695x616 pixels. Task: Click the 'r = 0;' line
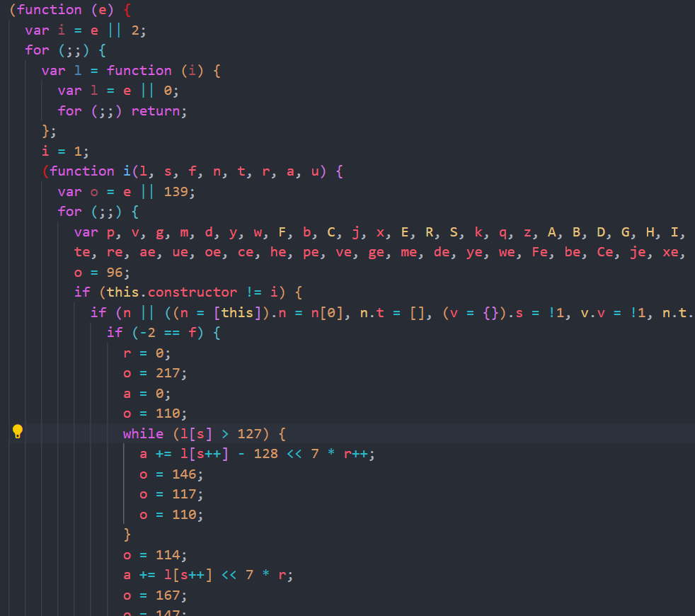[x=147, y=353]
